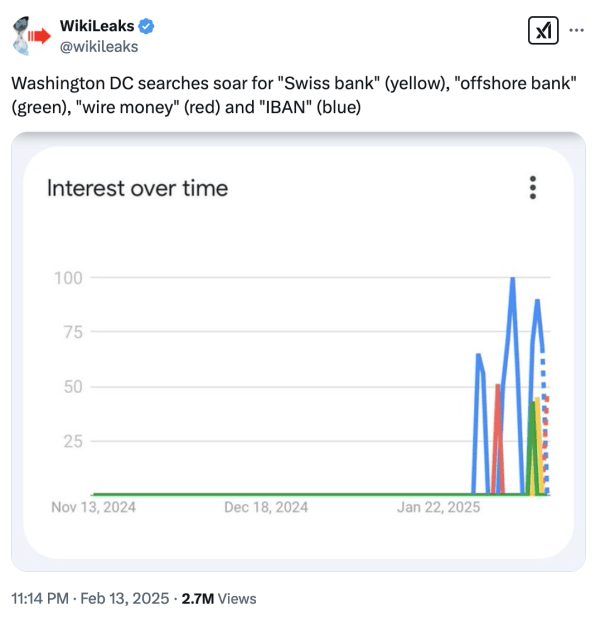Image resolution: width=600 pixels, height=621 pixels.
Task: Open the @wikileaks handle link
Action: point(99,47)
